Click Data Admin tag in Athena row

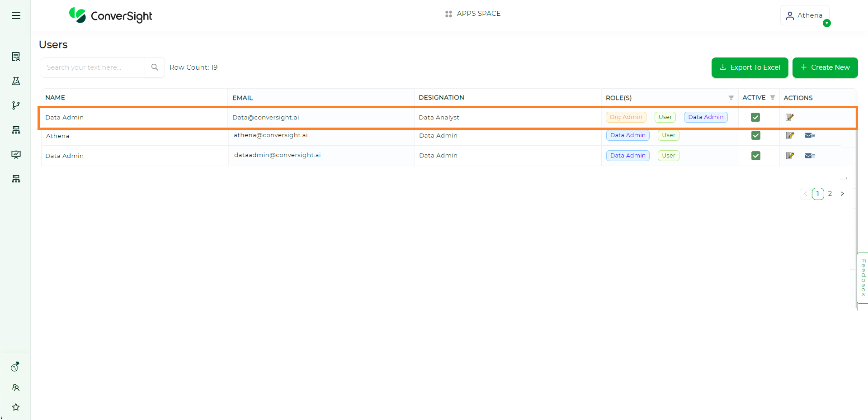coord(628,135)
